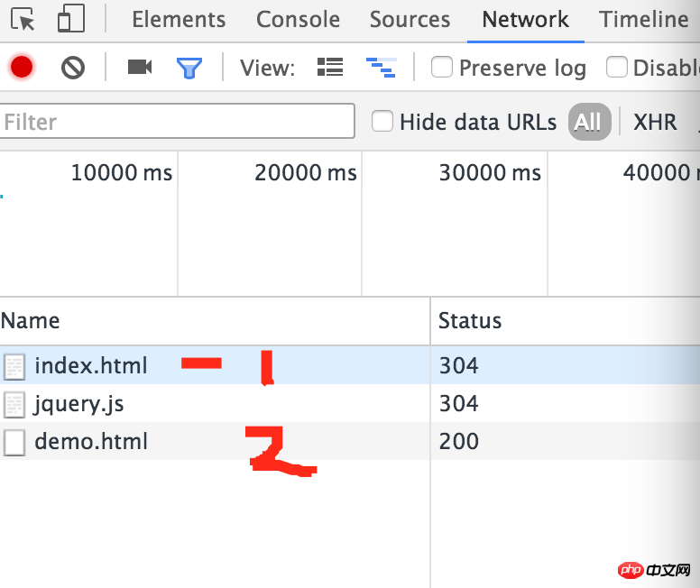The height and width of the screenshot is (588, 700).
Task: Select the All filter button
Action: [x=588, y=122]
